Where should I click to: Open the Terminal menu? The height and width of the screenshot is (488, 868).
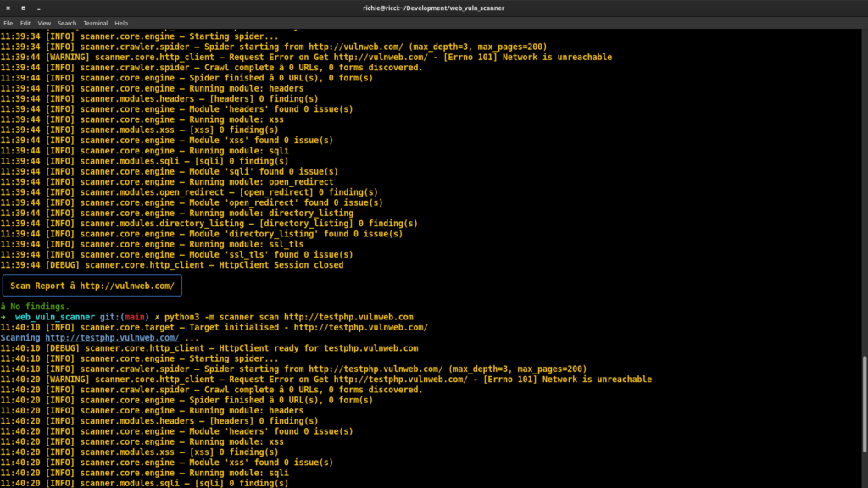(x=95, y=23)
